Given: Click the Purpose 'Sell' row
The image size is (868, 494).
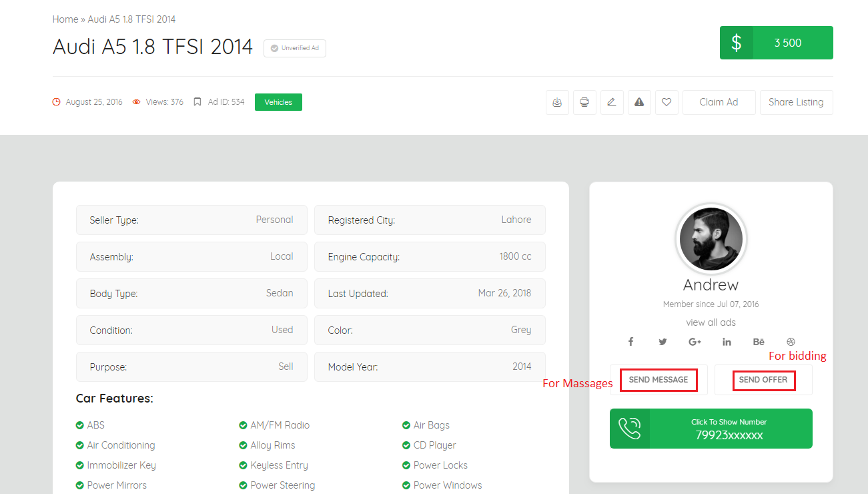Looking at the screenshot, I should pos(191,366).
